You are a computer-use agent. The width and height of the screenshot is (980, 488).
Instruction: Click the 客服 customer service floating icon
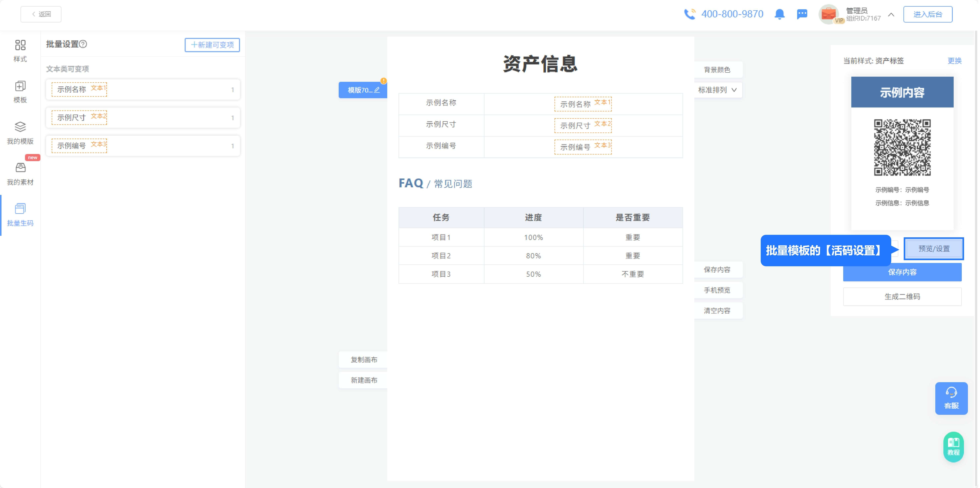(x=952, y=398)
